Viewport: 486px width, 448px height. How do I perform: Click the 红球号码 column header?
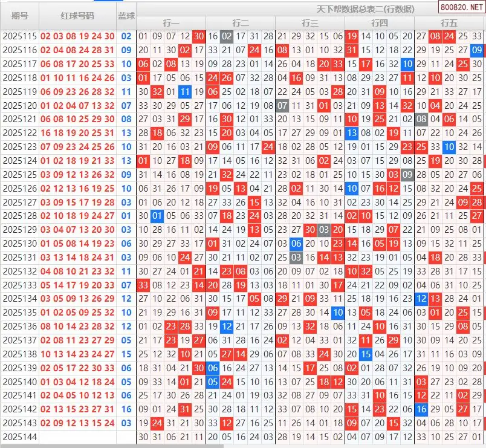point(77,16)
